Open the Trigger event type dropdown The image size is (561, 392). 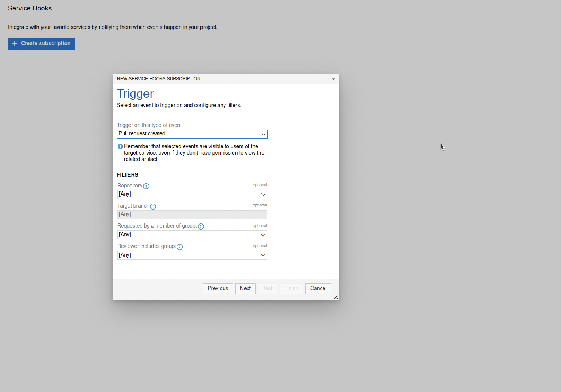click(x=192, y=134)
